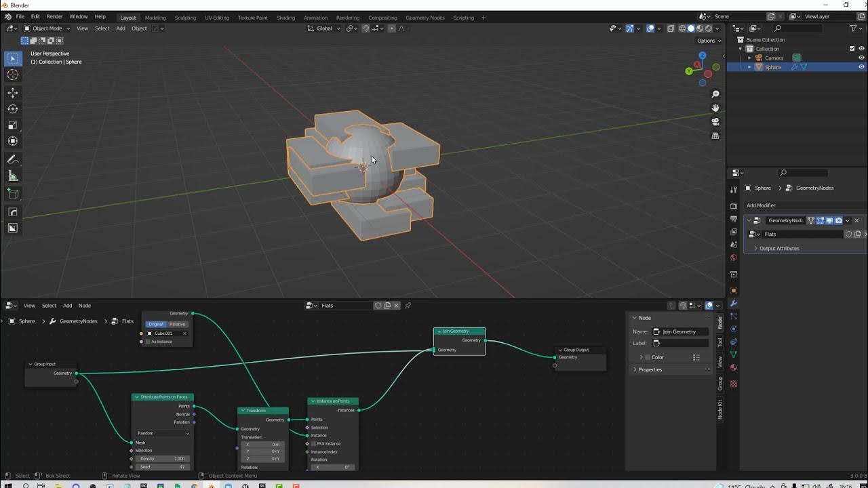Open the Object Mode dropdown
The image size is (868, 488).
(46, 28)
